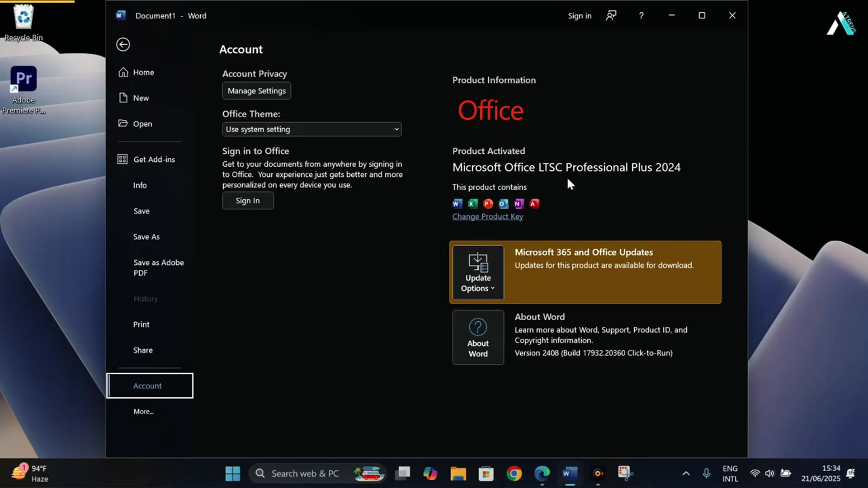Launch Copilot from the taskbar
The height and width of the screenshot is (488, 868).
[430, 474]
